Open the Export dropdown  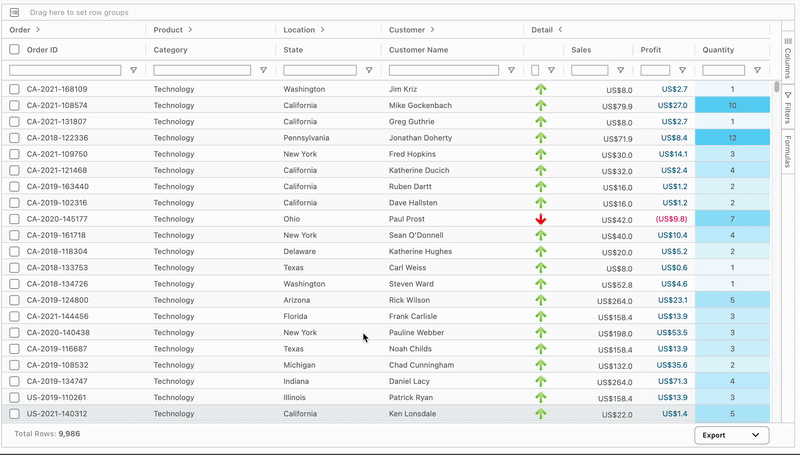click(x=731, y=435)
